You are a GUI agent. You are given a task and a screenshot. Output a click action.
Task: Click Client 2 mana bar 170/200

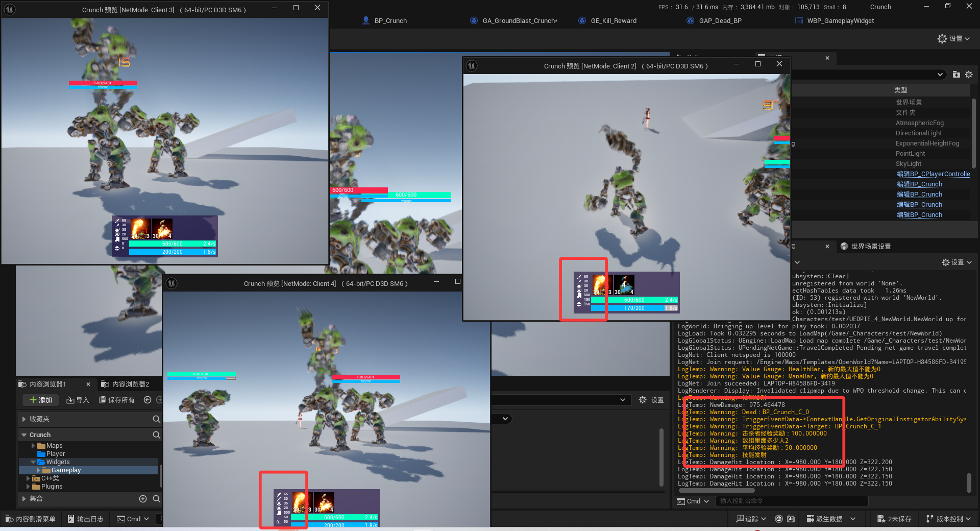click(634, 308)
